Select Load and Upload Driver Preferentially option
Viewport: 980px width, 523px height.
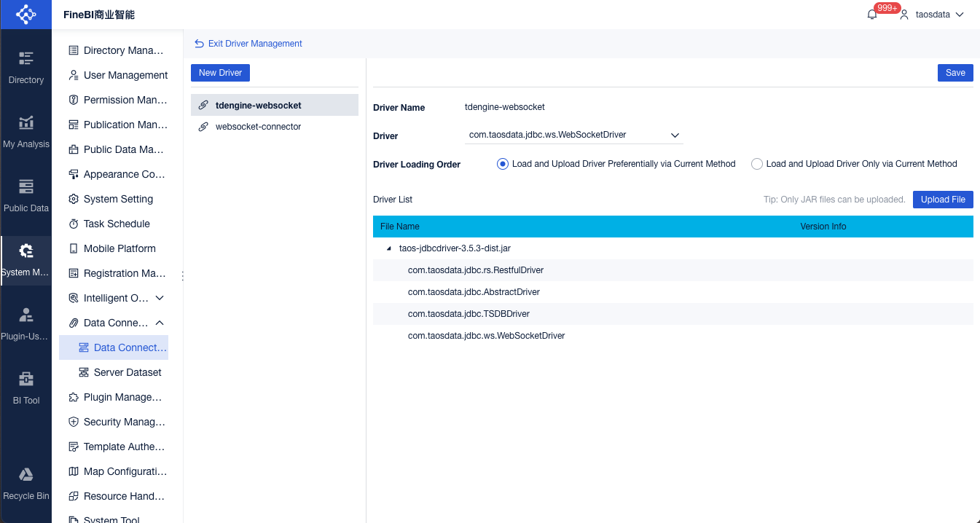coord(502,164)
